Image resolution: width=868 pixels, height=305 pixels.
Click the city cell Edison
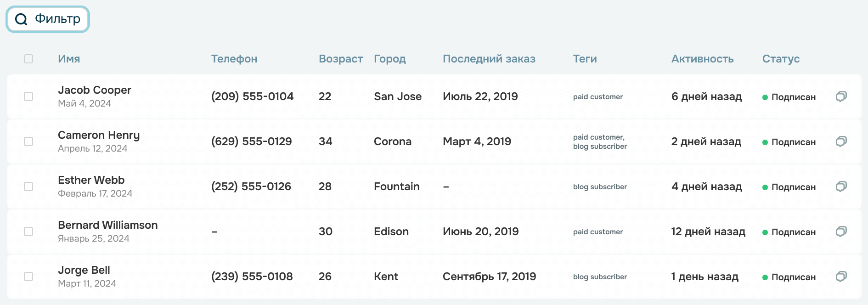coord(391,232)
